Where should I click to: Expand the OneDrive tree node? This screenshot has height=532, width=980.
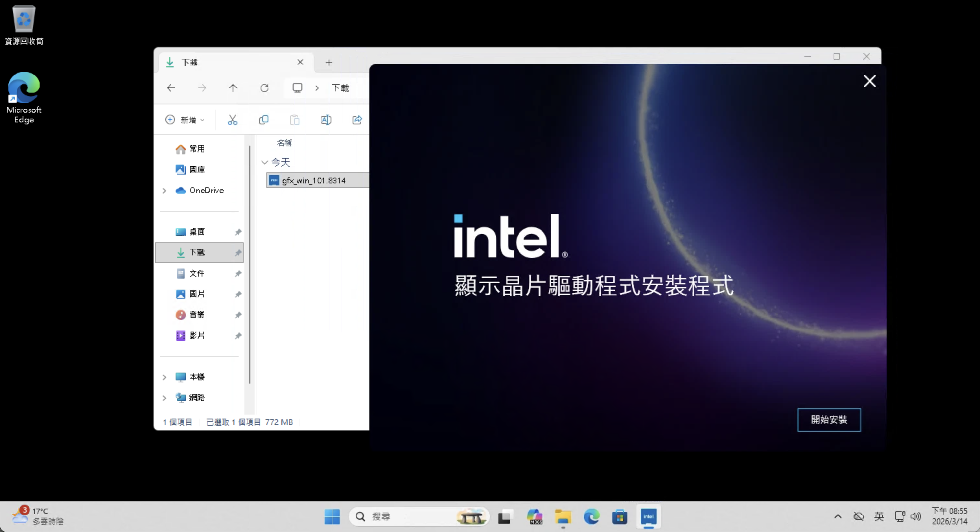pos(164,191)
